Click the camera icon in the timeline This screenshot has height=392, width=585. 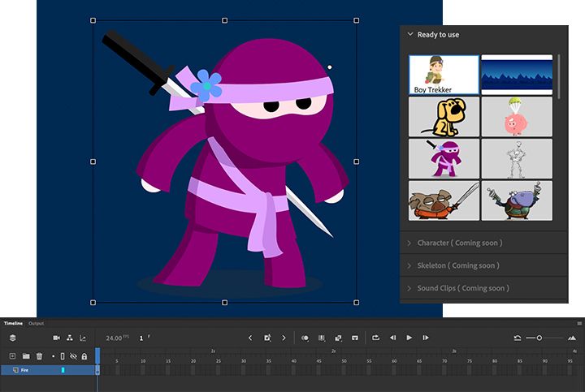(57, 338)
